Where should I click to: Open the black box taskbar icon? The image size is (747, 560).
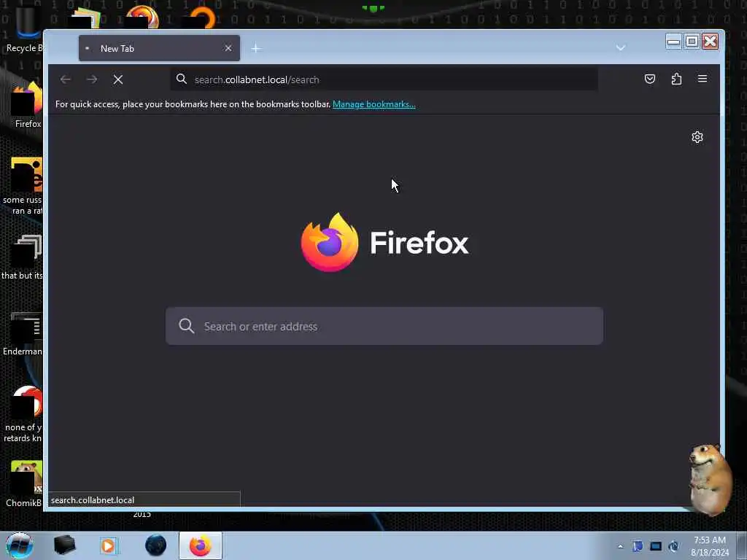(64, 545)
